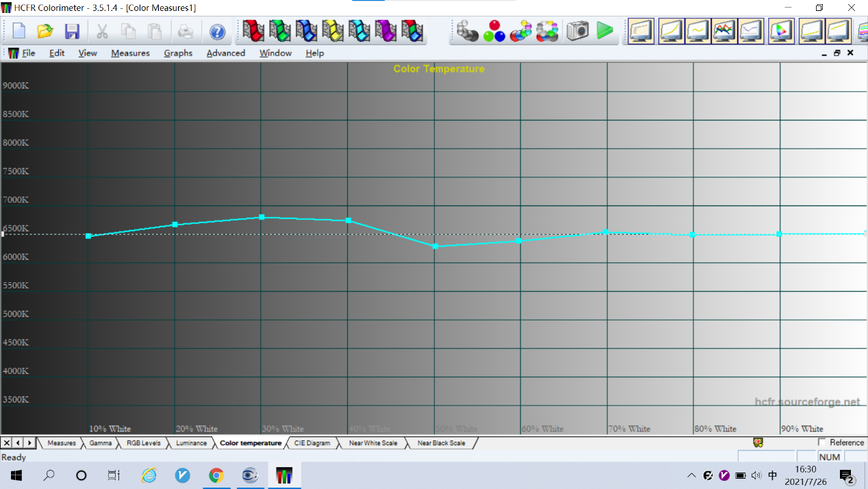This screenshot has width=868, height=489.
Task: Start continuous measures with green play icon
Action: (x=604, y=31)
